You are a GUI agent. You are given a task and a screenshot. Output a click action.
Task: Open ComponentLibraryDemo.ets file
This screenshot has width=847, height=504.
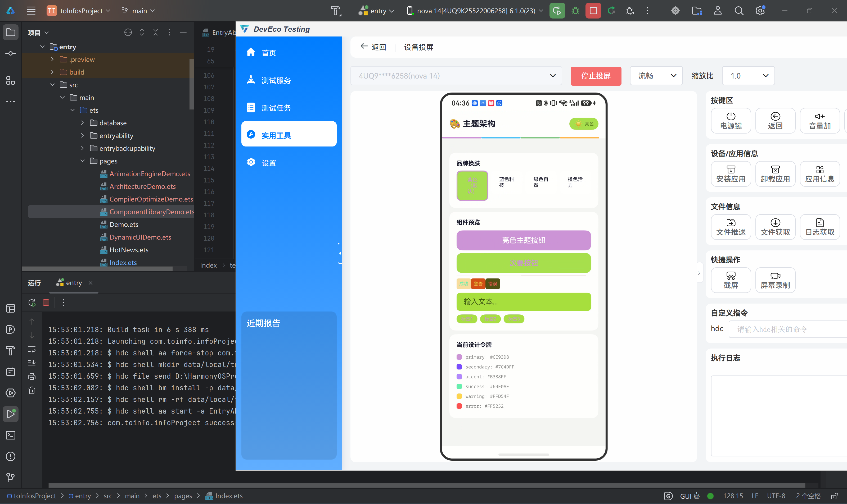152,212
